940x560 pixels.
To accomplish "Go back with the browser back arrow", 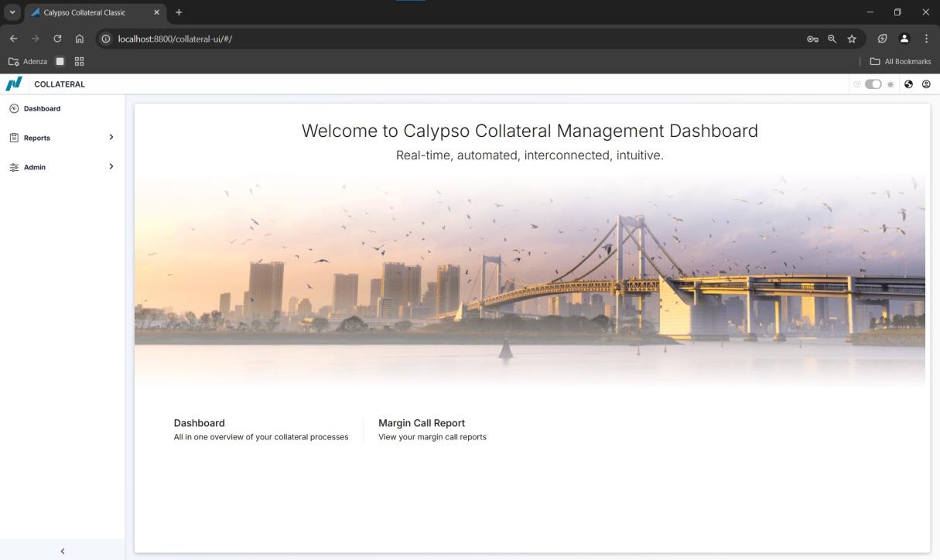I will click(x=13, y=39).
